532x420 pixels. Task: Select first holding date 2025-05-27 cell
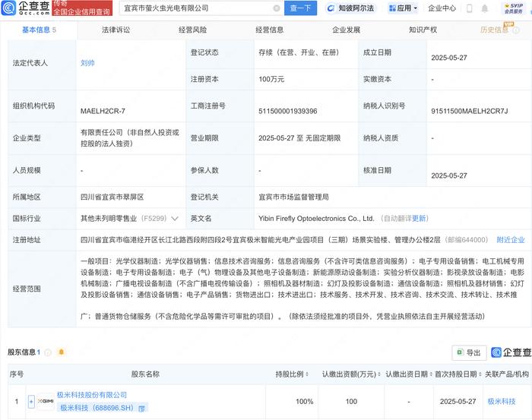[x=458, y=402]
